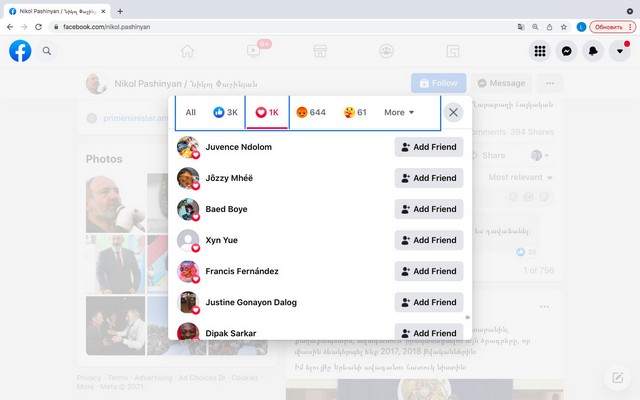Click Justine Gonayon Dalog's avatar picture
This screenshot has width=640, height=400.
[188, 302]
